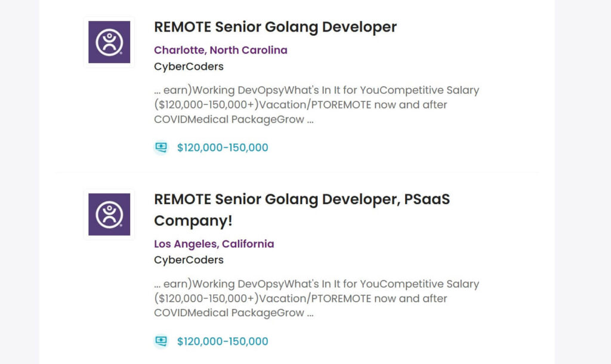Image resolution: width=611 pixels, height=364 pixels.
Task: Open the first REMOTE Senior Golang Developer job
Action: pyautogui.click(x=275, y=27)
